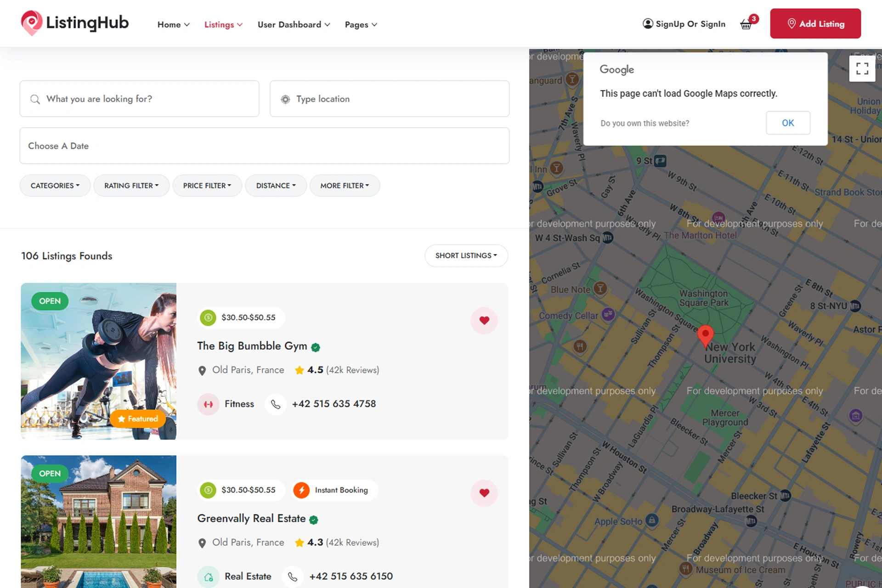Toggle favorite heart on Greenvally Real Estate

coord(484,493)
